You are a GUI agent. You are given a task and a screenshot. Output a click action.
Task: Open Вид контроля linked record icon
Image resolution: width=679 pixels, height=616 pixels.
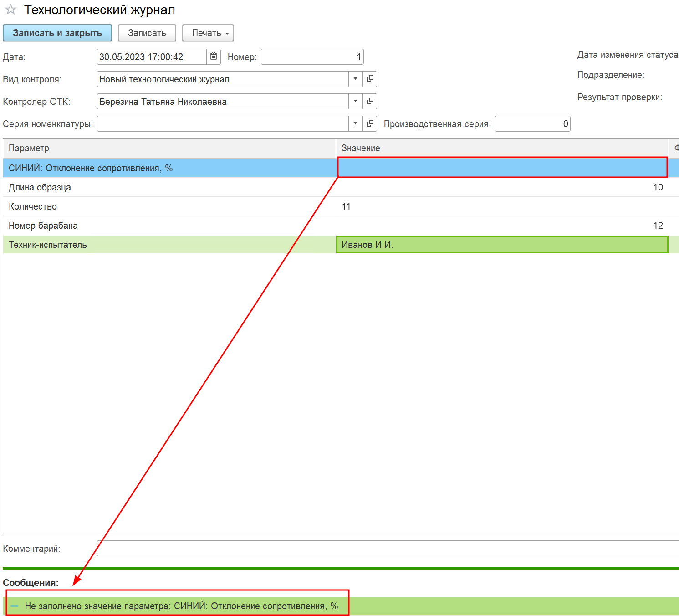pos(370,79)
